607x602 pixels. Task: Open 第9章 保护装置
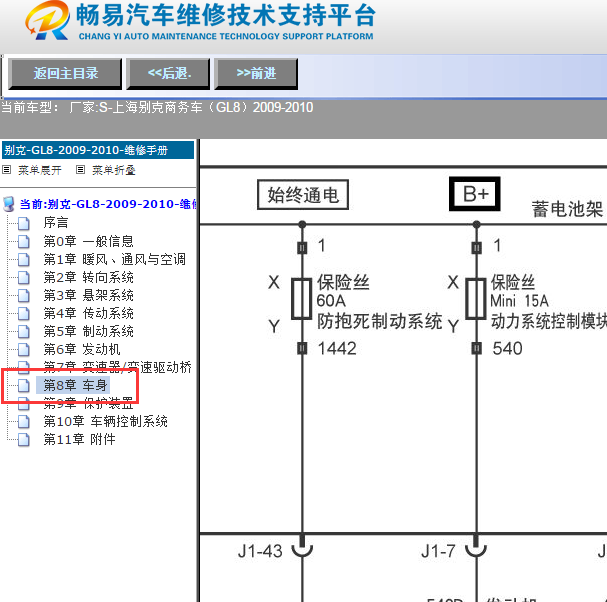pos(88,403)
